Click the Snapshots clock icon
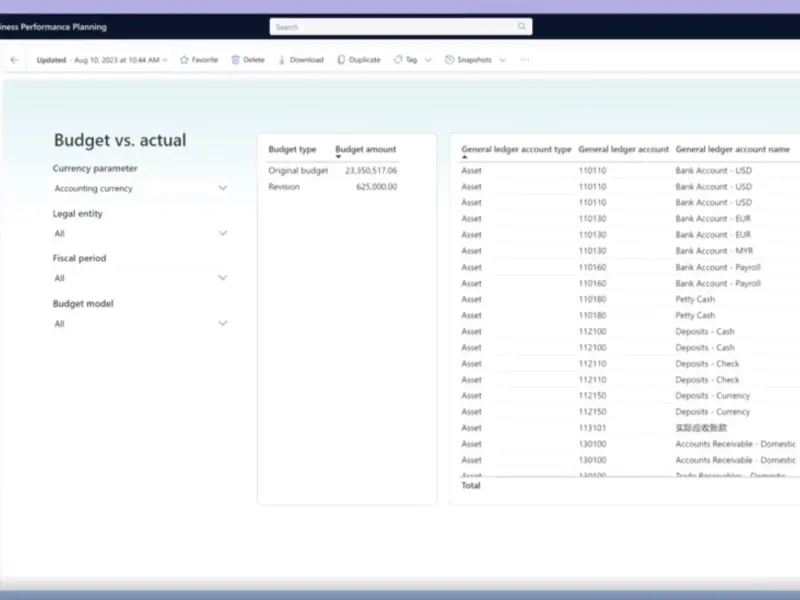The height and width of the screenshot is (600, 800). pos(450,60)
